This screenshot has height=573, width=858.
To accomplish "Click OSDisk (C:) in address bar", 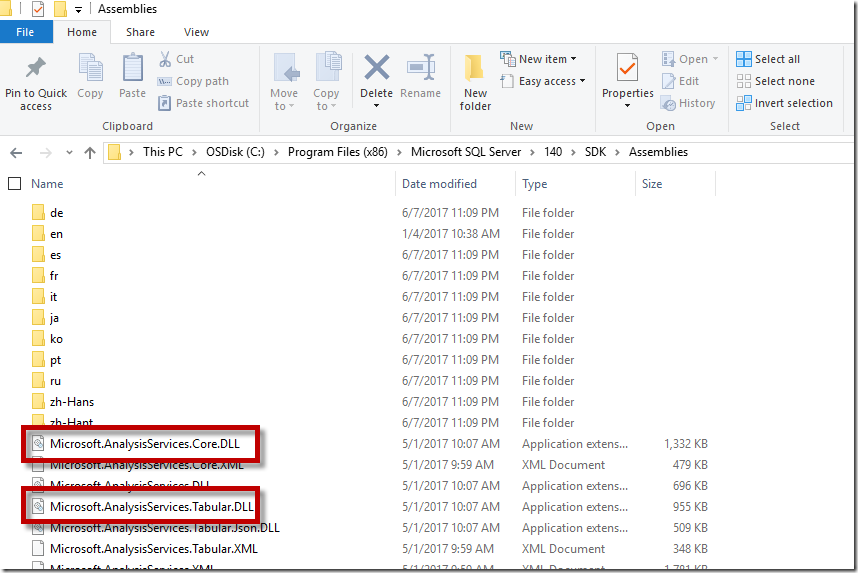I will [x=235, y=152].
